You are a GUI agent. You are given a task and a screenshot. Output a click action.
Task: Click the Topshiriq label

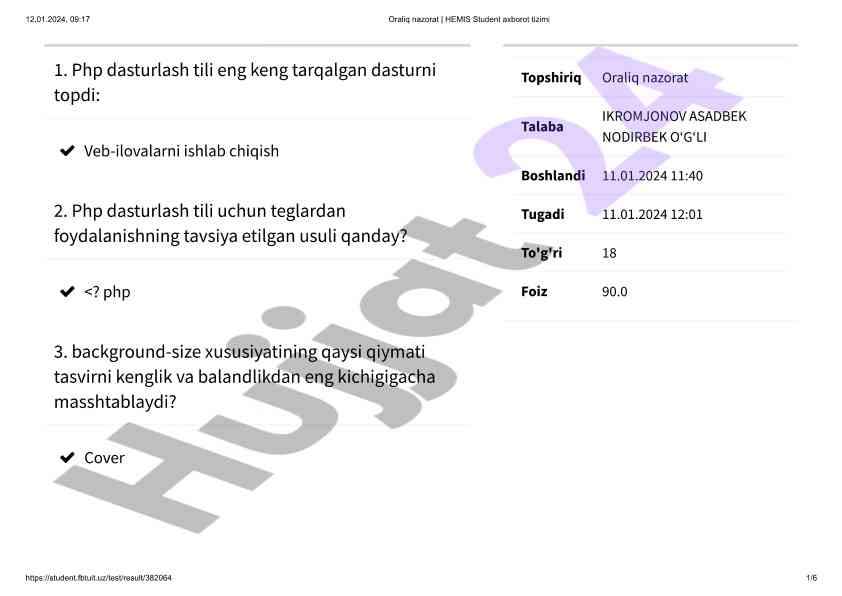click(551, 78)
